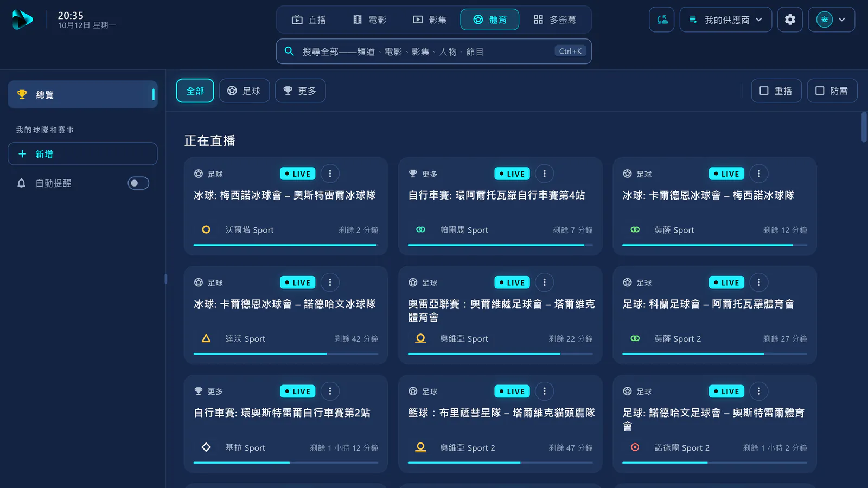Click the app logo in the top left
Screen dimensions: 868x488
click(22, 20)
